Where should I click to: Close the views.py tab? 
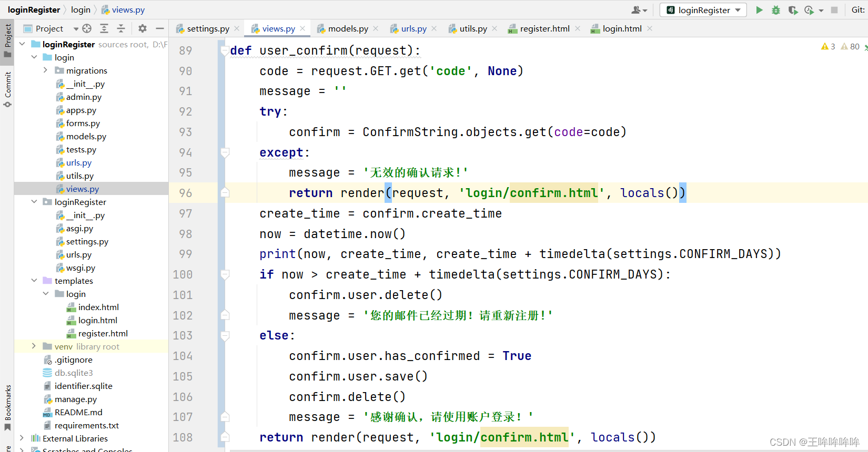(302, 28)
